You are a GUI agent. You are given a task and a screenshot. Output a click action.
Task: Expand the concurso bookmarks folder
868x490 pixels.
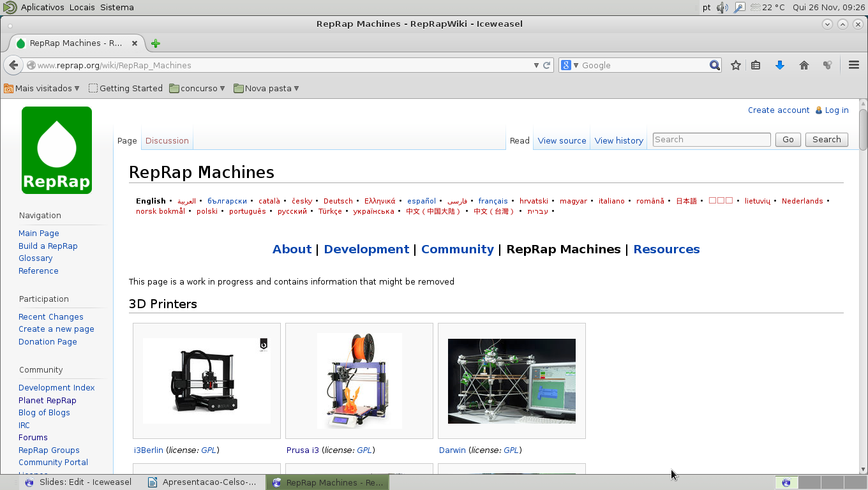pyautogui.click(x=197, y=88)
